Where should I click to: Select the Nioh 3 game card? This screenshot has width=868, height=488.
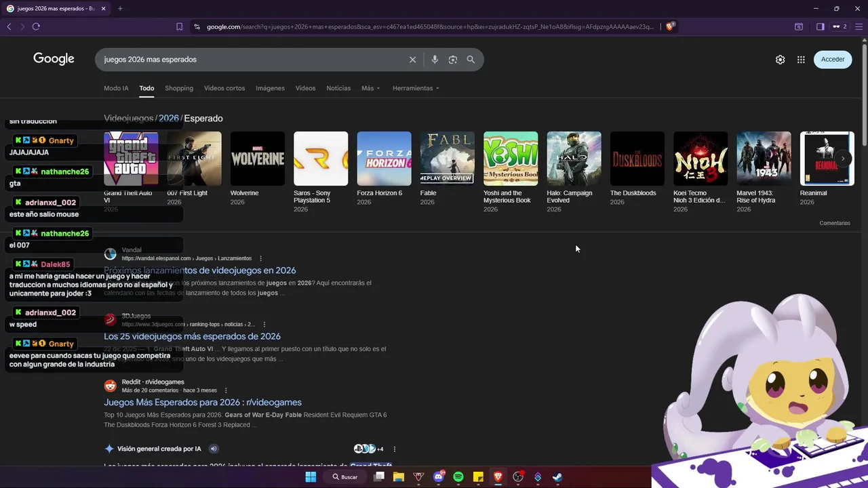click(x=701, y=171)
